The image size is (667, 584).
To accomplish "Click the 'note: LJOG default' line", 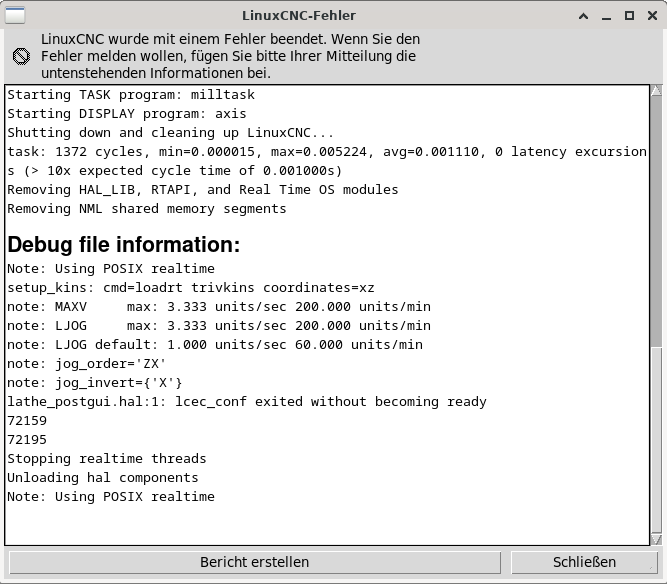I will click(215, 345).
